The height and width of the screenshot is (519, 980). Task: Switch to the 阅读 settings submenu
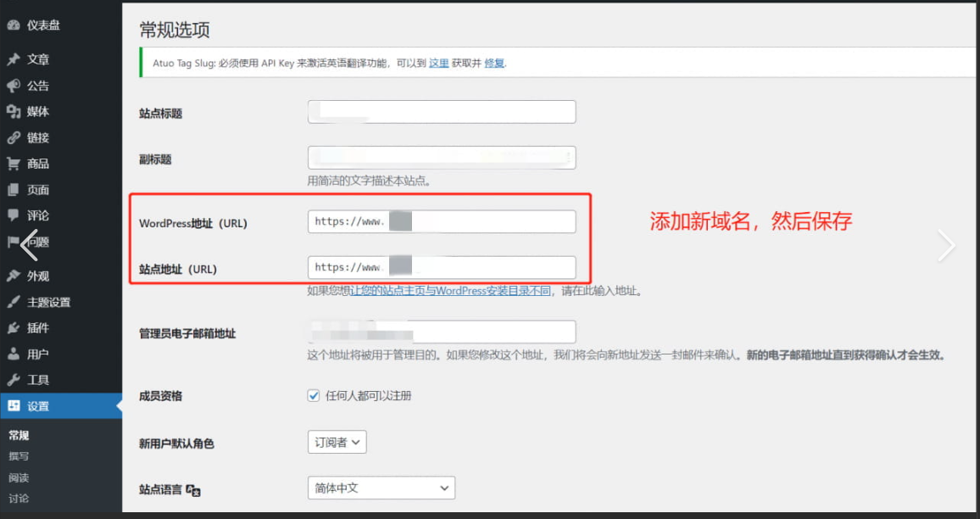(19, 477)
